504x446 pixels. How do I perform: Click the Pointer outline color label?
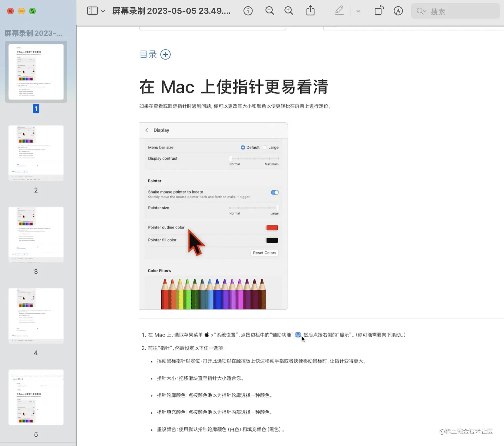(x=166, y=227)
